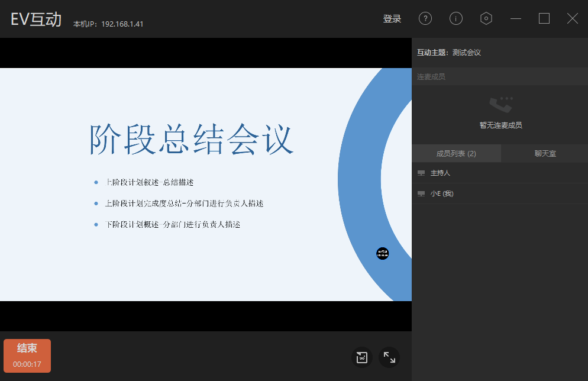
Task: Expand the 暂无连麦成员 panel area
Action: tap(499, 115)
